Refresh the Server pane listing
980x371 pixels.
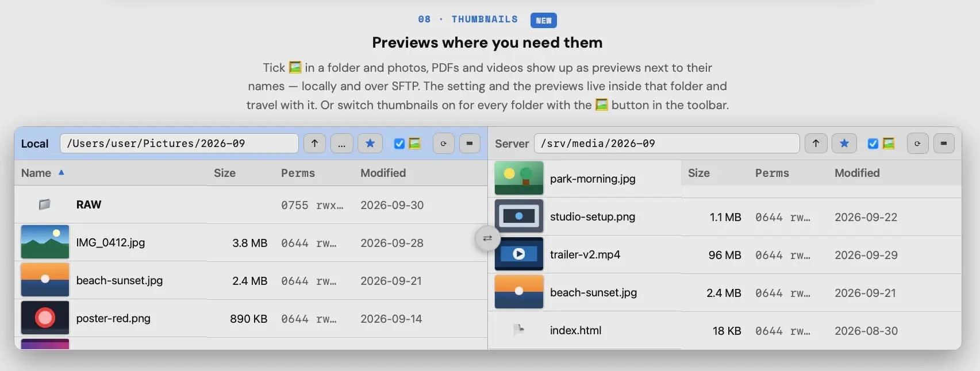[x=917, y=144]
